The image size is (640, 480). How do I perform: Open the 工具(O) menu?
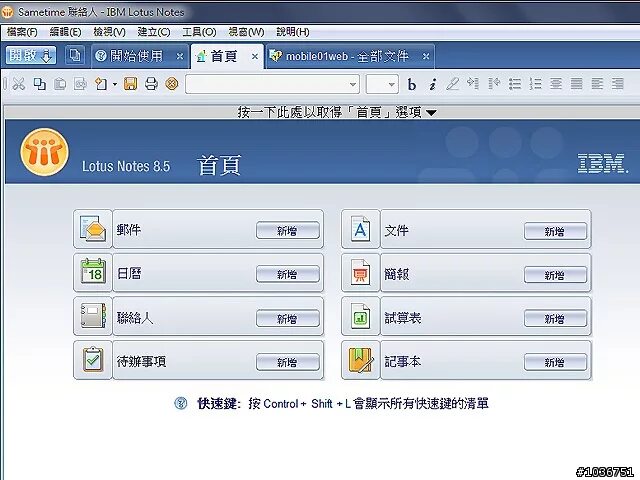click(199, 32)
